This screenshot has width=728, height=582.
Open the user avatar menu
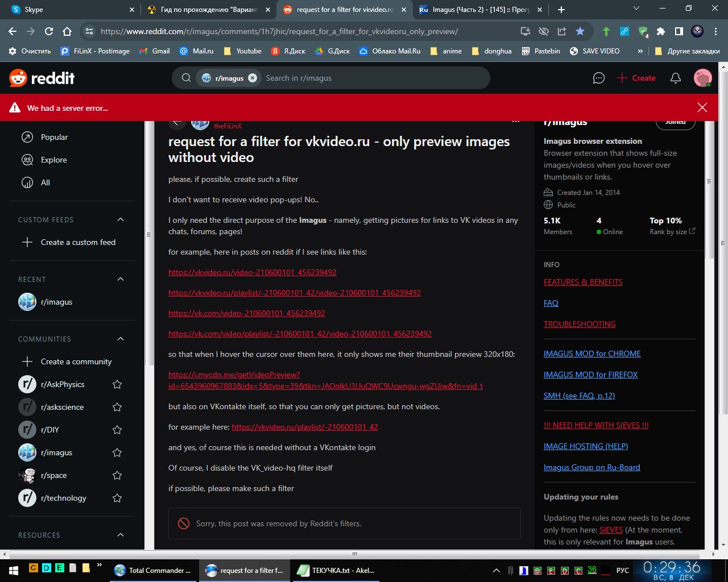(x=703, y=78)
